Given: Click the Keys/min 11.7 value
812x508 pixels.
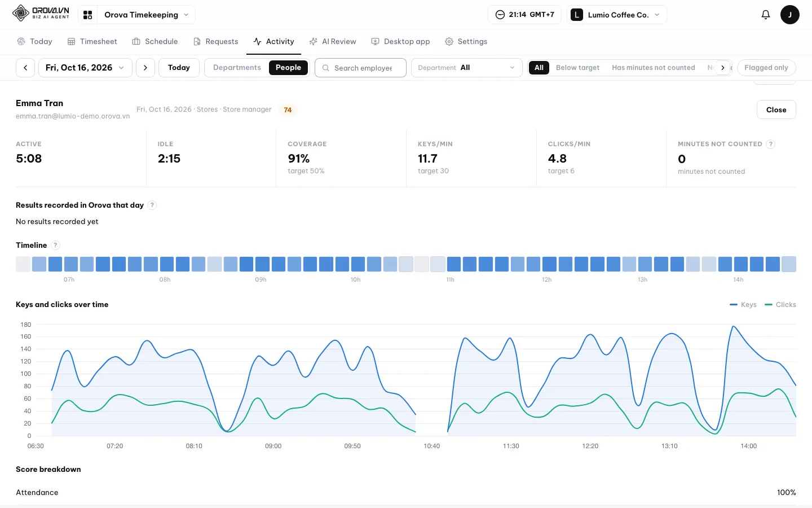Looking at the screenshot, I should click(x=427, y=159).
